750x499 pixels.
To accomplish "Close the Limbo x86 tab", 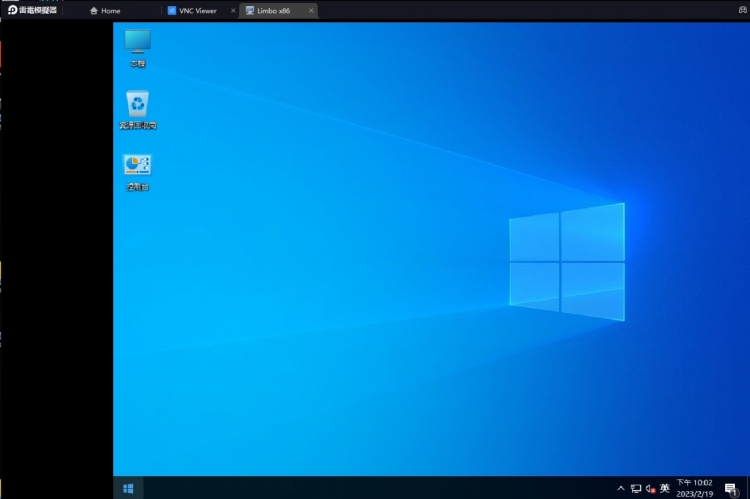I will point(311,11).
